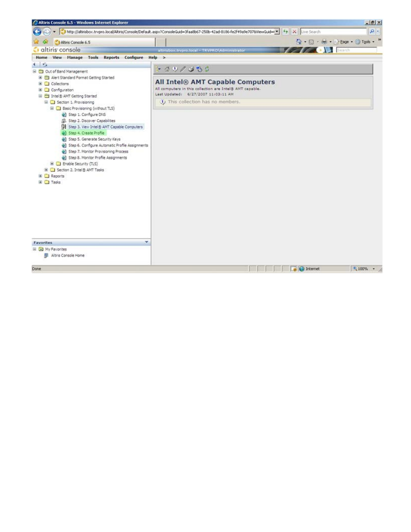Expand the Configuration folder node
Viewport: 411px width, 532px height.
40,90
